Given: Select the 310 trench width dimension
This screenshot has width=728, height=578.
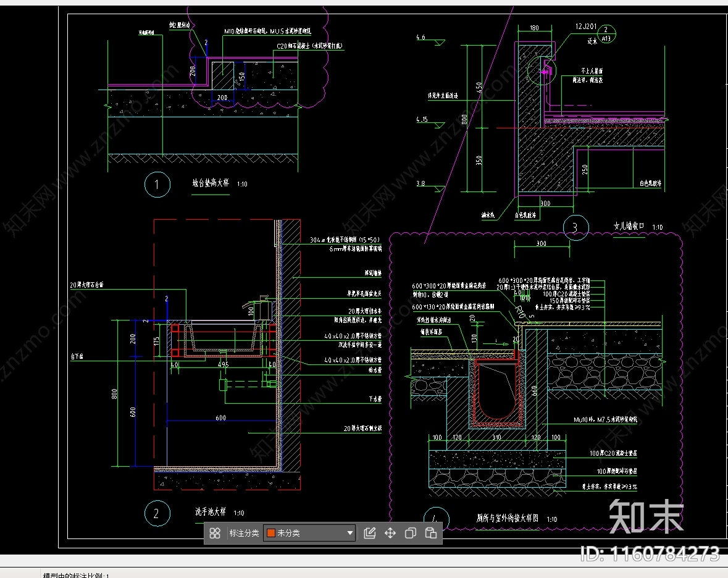Looking at the screenshot, I should [x=496, y=437].
